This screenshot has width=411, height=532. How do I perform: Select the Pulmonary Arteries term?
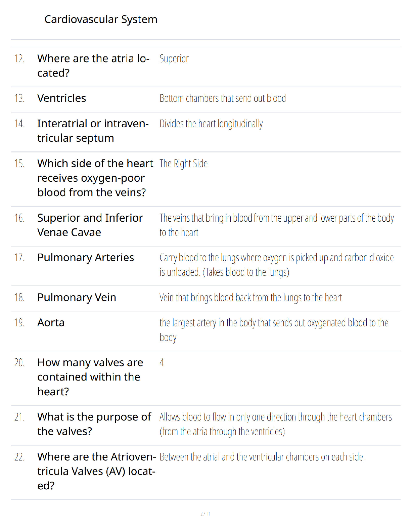pyautogui.click(x=86, y=258)
